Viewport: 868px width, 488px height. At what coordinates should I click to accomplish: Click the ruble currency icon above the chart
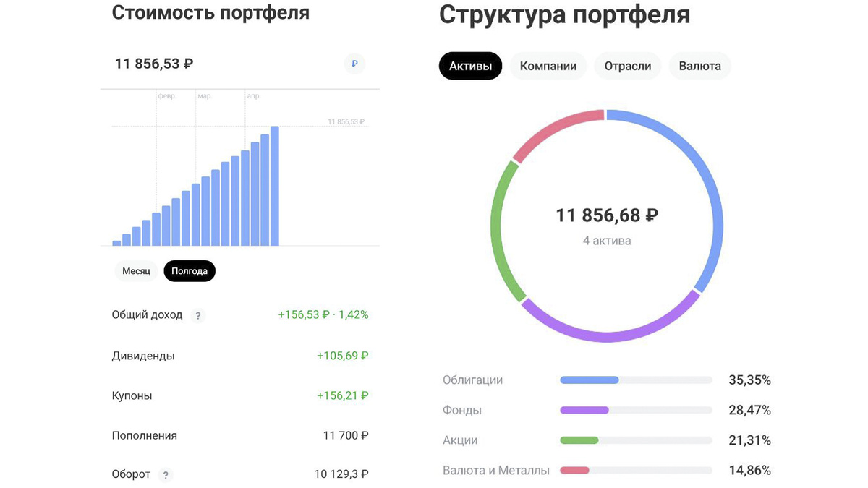tap(354, 64)
